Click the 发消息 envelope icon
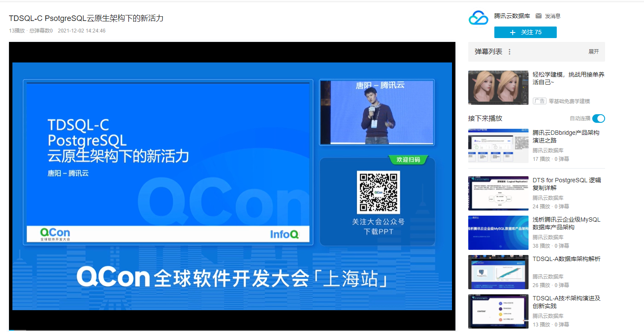Screen dimensions: 644x332 pyautogui.click(x=539, y=16)
